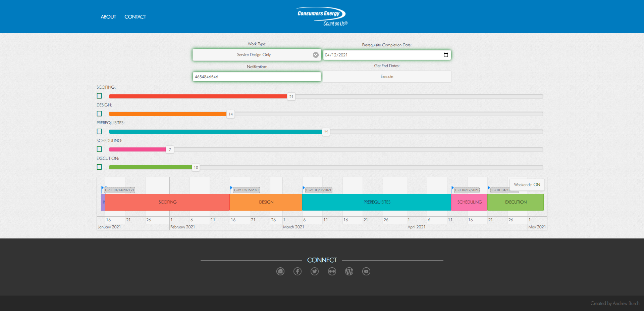
Task: Open the WordPress icon in footer
Action: click(349, 271)
